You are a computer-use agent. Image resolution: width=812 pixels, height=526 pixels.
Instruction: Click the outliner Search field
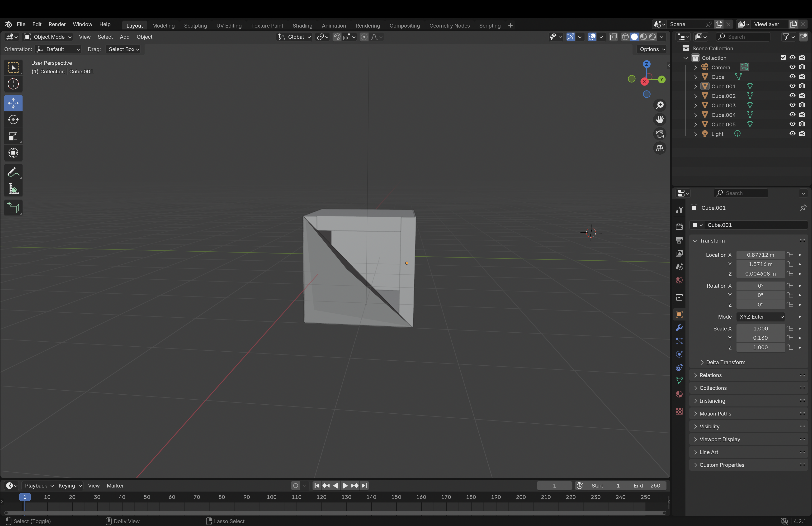click(x=743, y=37)
